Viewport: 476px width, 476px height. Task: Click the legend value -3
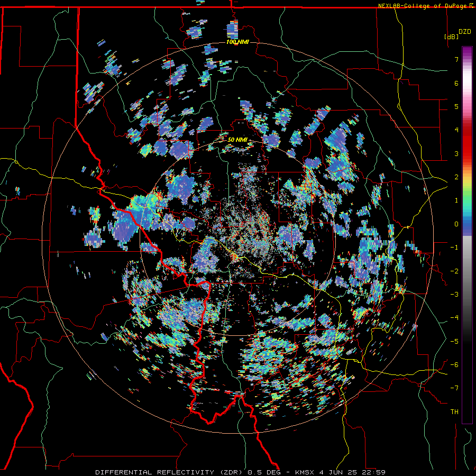pos(454,295)
